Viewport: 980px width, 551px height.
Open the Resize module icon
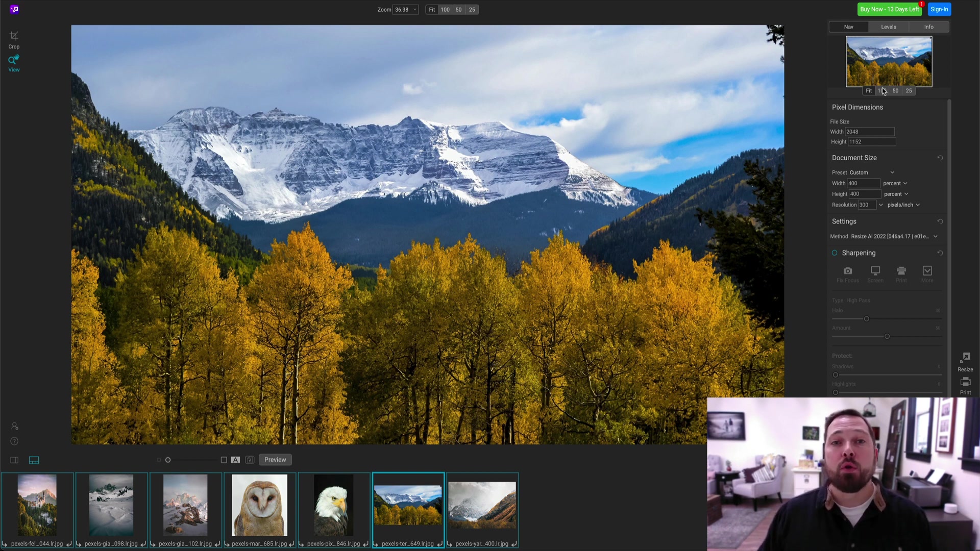[x=965, y=362]
